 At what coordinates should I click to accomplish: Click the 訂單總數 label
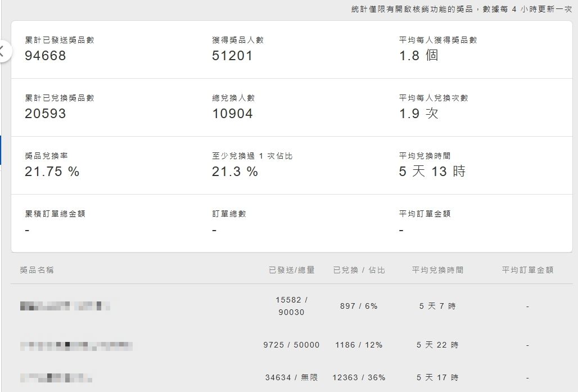pos(229,214)
